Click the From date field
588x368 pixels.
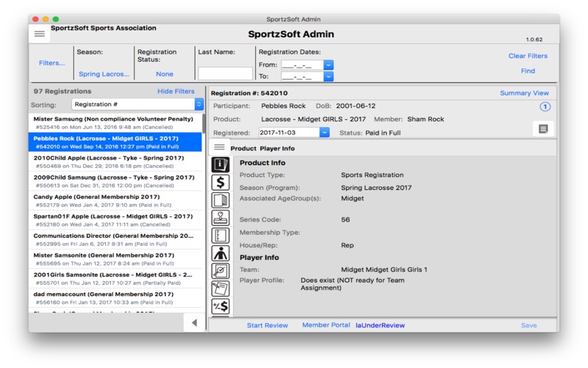302,65
